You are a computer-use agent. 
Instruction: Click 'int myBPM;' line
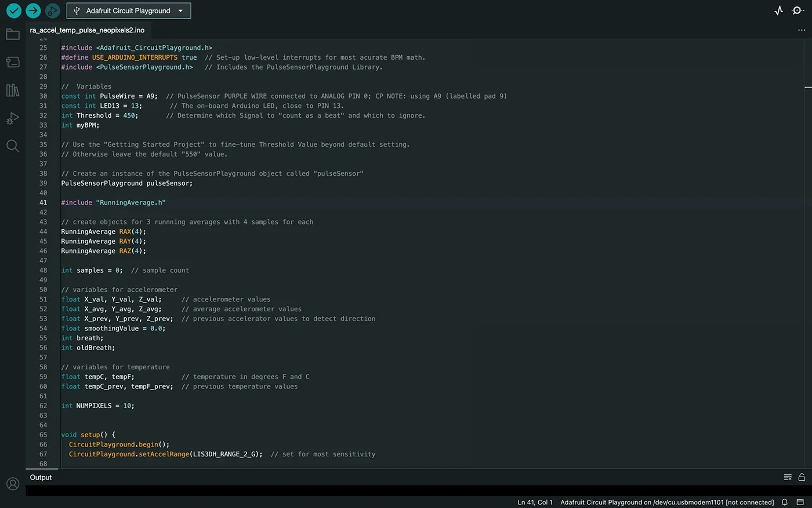pyautogui.click(x=81, y=125)
